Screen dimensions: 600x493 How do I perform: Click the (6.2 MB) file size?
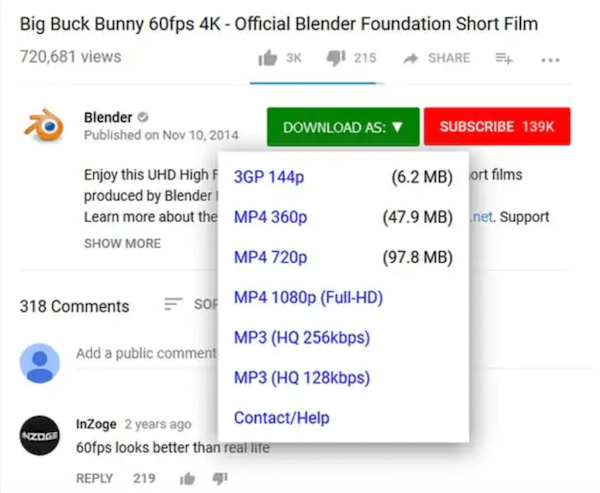click(x=422, y=177)
